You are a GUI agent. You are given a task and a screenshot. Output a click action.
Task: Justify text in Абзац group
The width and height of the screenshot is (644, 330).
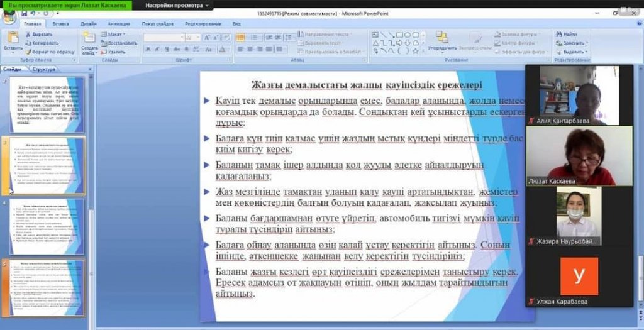(x=268, y=49)
